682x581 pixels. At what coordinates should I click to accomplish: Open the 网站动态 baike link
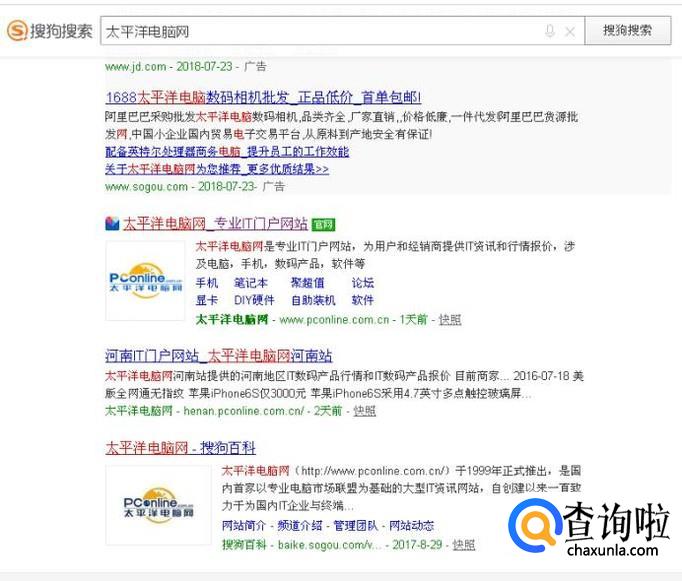(411, 526)
